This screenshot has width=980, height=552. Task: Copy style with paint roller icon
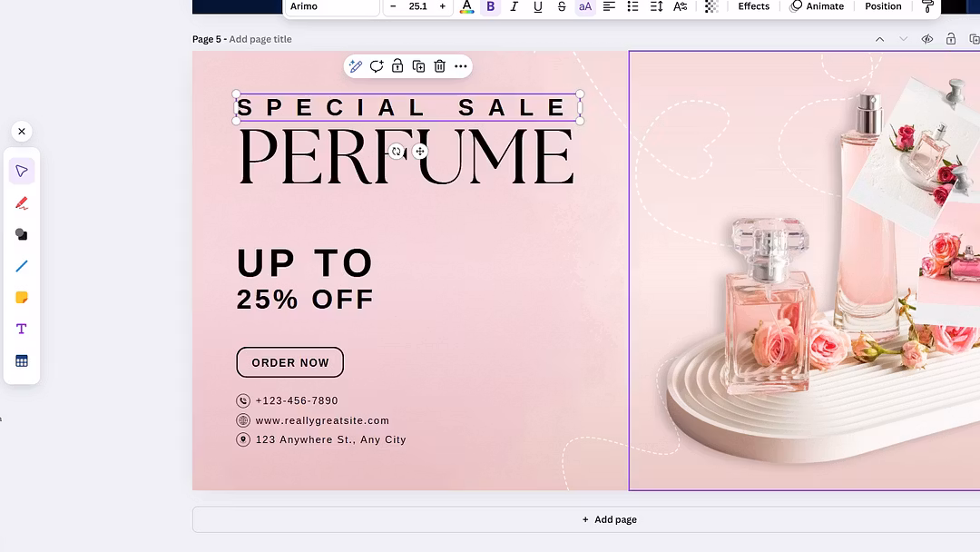point(927,7)
